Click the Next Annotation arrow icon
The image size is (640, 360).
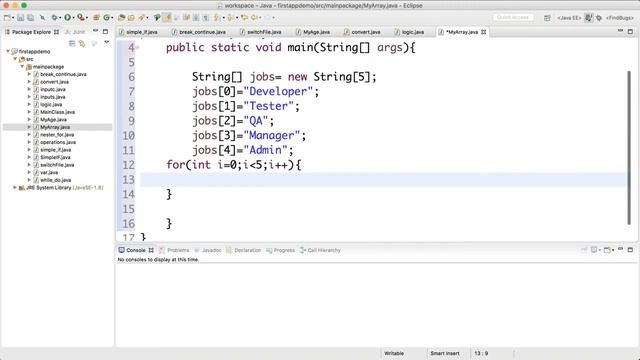tap(216, 18)
